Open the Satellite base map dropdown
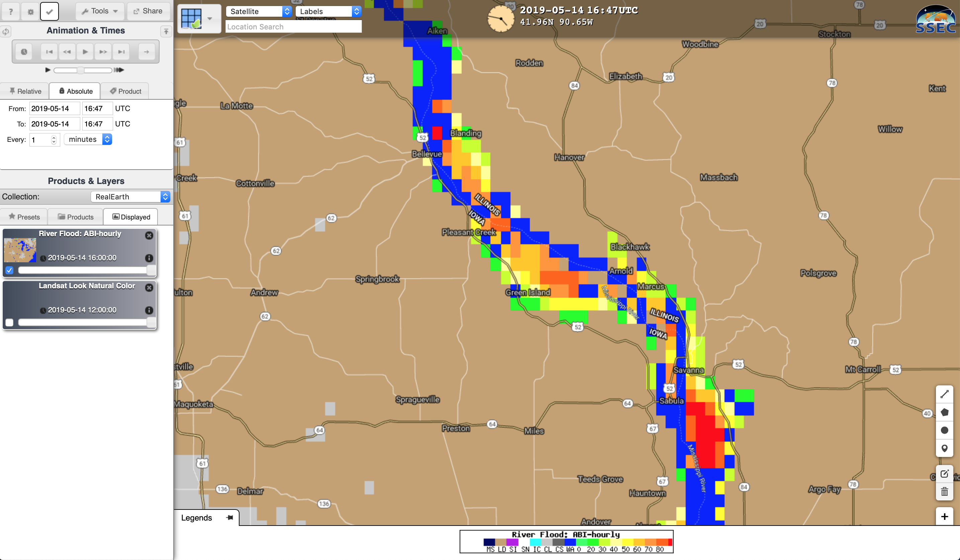This screenshot has height=560, width=960. (259, 11)
